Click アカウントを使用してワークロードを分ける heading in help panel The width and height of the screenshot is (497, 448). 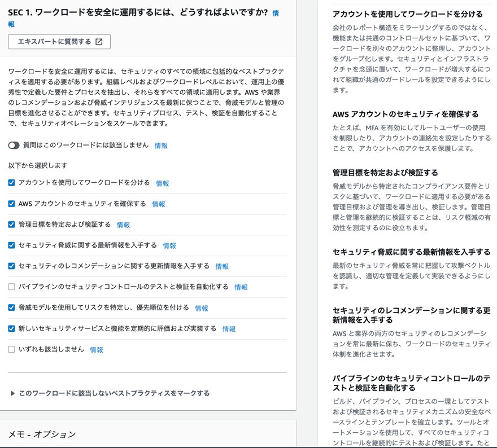pos(408,14)
